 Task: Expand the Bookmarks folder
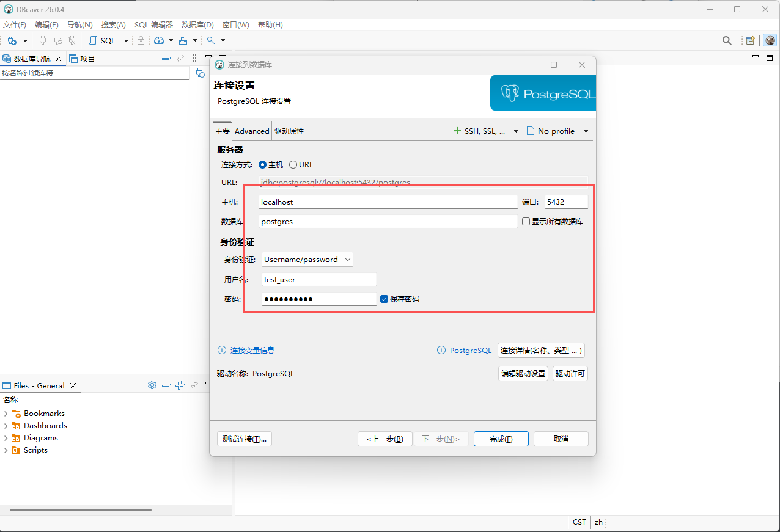click(x=6, y=414)
